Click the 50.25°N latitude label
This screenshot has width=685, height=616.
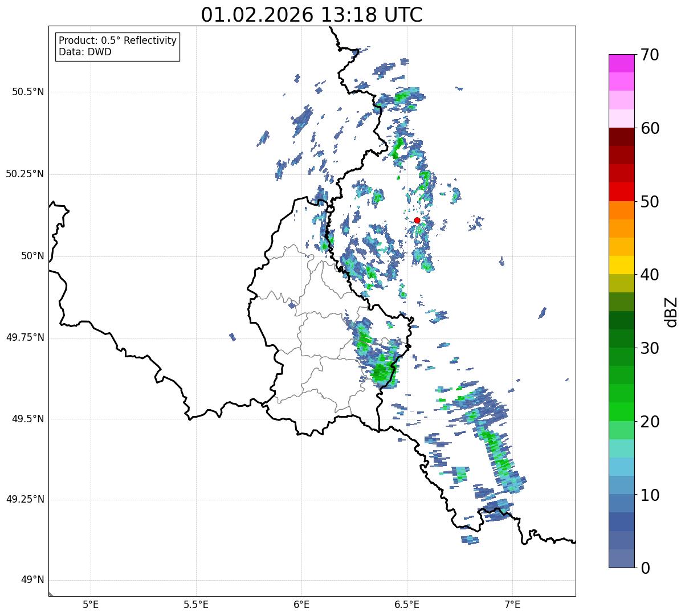tap(25, 174)
